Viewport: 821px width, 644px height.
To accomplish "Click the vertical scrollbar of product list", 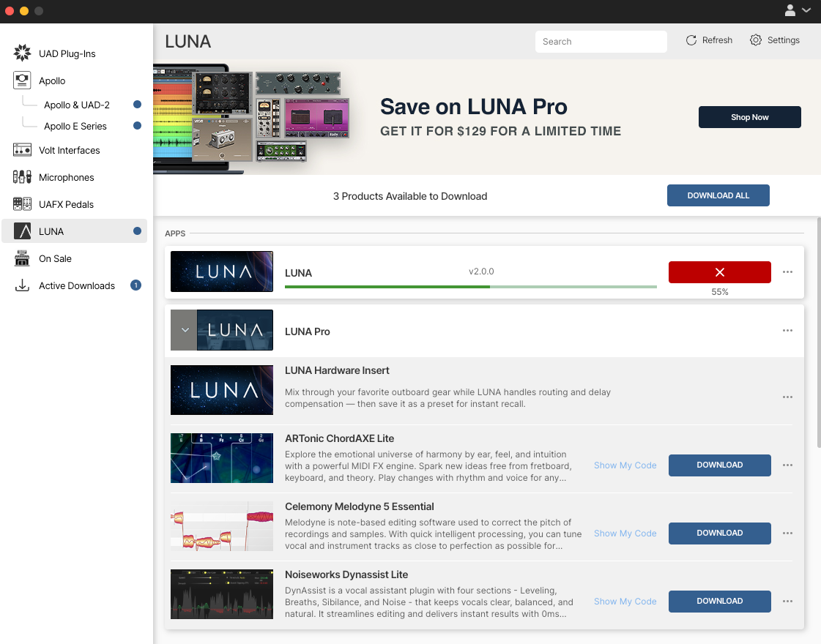I will pyautogui.click(x=818, y=332).
